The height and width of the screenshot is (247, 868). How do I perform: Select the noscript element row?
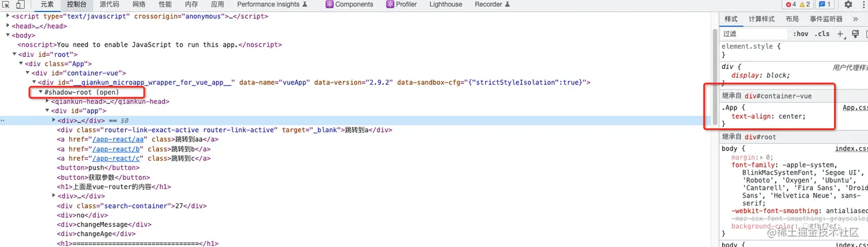pos(149,45)
